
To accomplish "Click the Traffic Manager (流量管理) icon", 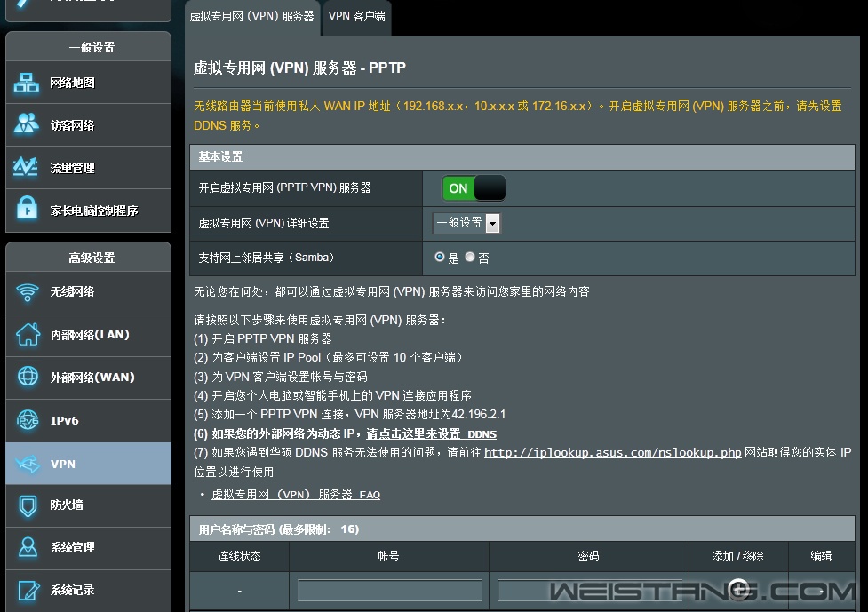I will 26,167.
